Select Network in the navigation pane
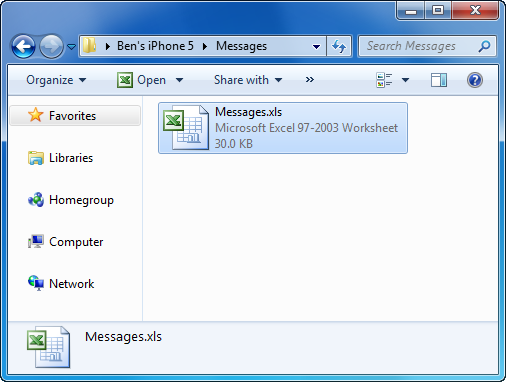The image size is (506, 382). (x=72, y=284)
